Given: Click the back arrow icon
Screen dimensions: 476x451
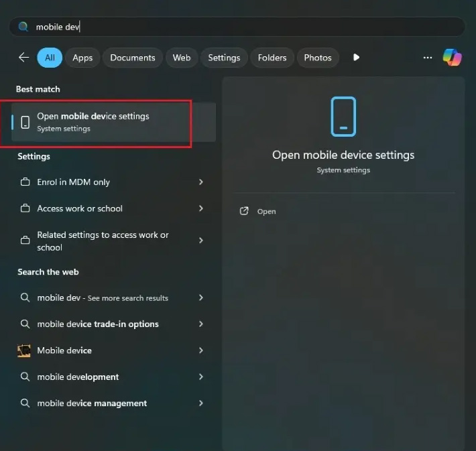Looking at the screenshot, I should click(23, 58).
